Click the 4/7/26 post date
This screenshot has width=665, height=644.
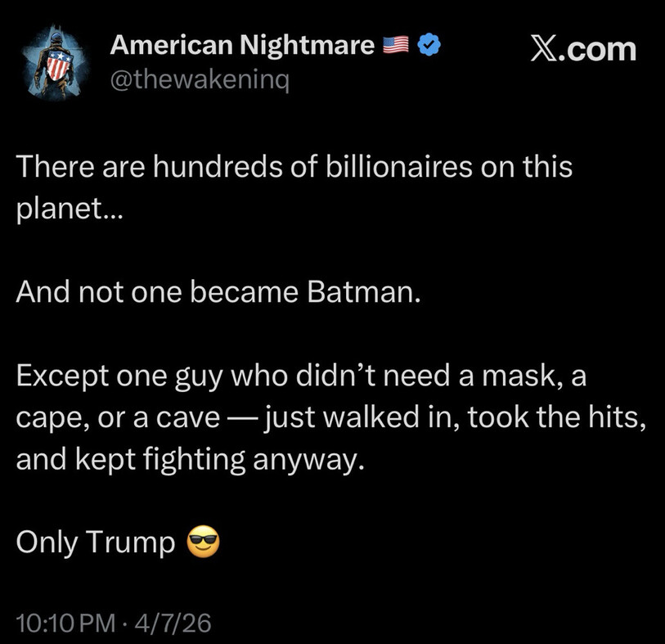(177, 624)
